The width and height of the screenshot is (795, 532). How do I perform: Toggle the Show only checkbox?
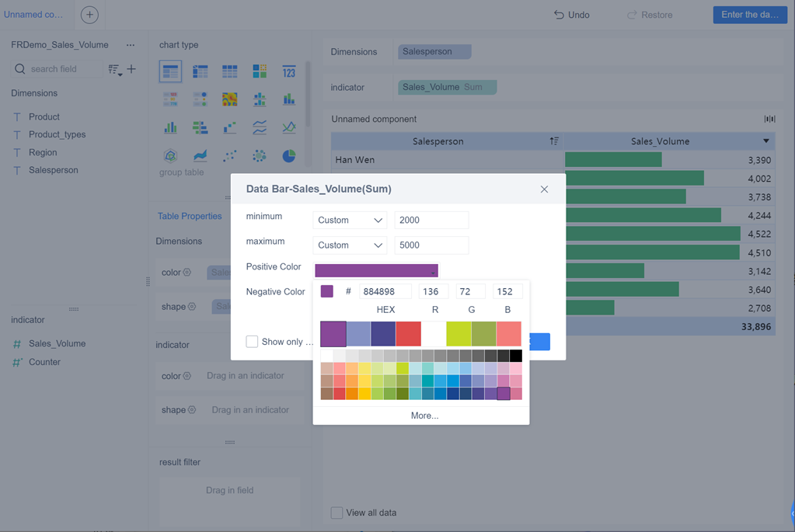coord(252,342)
